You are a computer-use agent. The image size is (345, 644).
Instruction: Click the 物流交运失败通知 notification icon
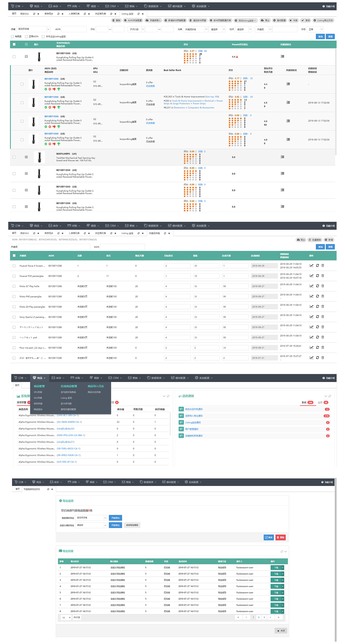click(x=181, y=409)
